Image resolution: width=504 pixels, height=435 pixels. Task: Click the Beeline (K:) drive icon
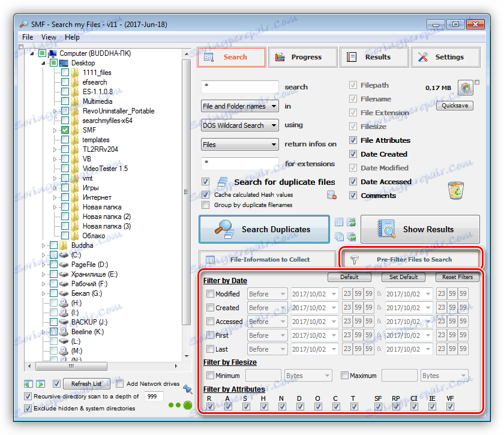pyautogui.click(x=64, y=331)
